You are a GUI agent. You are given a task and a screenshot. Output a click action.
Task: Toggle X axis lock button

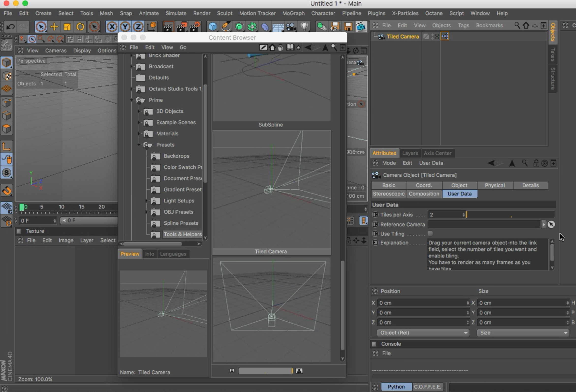(112, 27)
